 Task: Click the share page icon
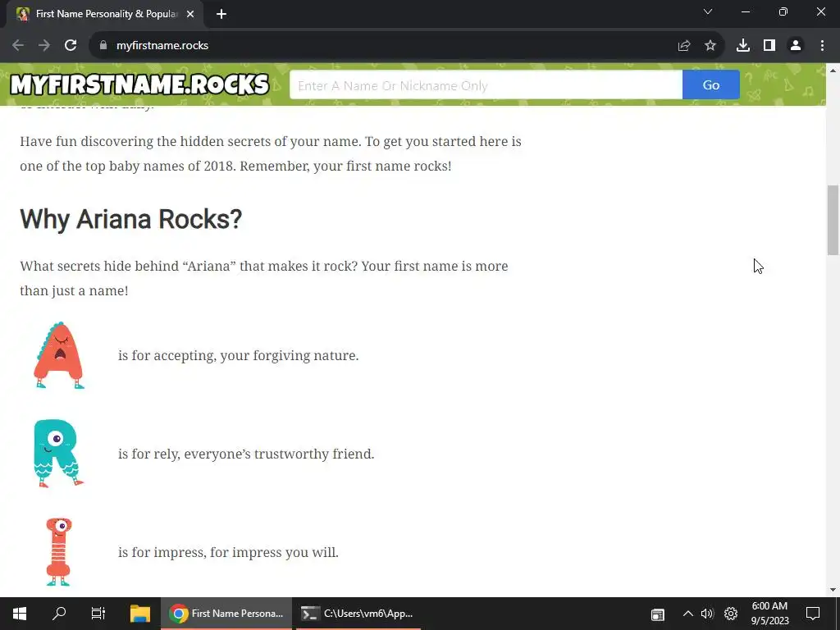click(x=684, y=46)
